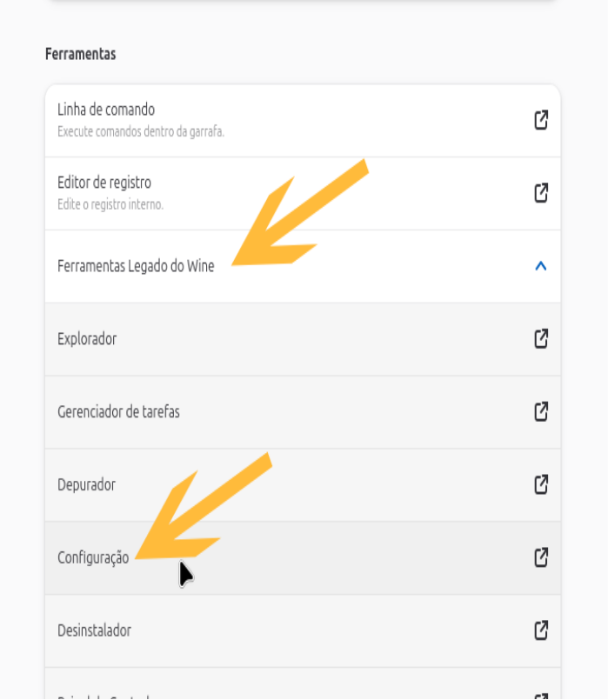The width and height of the screenshot is (608, 700).
Task: Choose the Configuração item label
Action: point(93,558)
